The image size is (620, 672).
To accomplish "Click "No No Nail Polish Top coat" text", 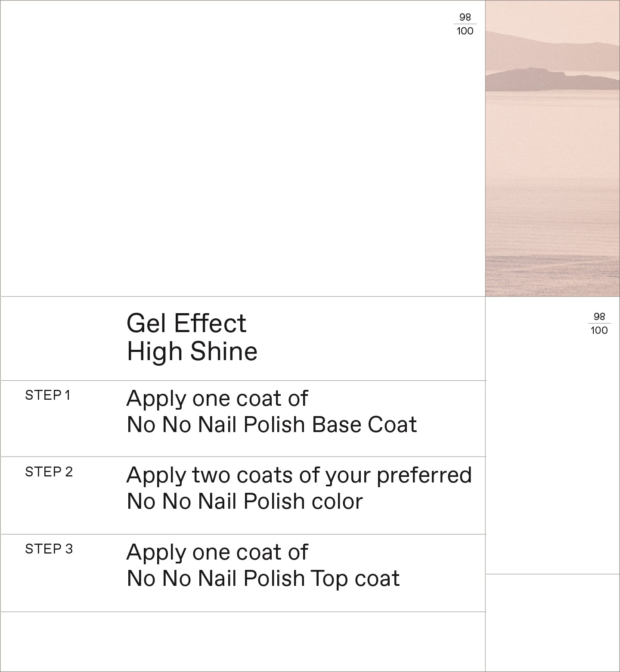I will [x=263, y=579].
